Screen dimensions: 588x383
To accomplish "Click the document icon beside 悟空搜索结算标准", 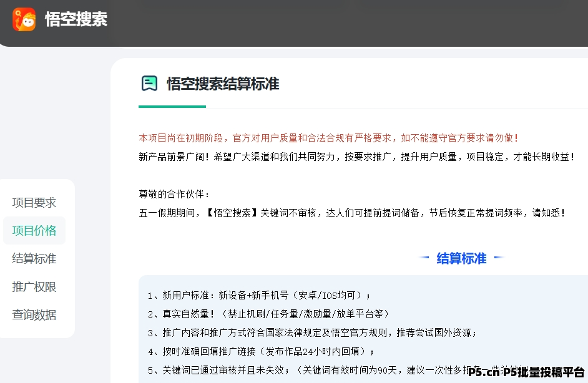I will tap(149, 83).
